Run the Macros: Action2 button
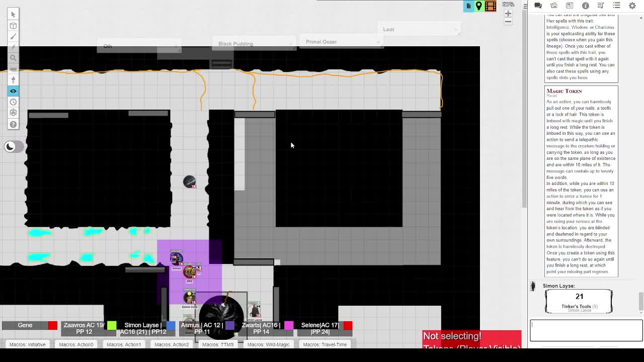This screenshot has width=644, height=362. 172,344
